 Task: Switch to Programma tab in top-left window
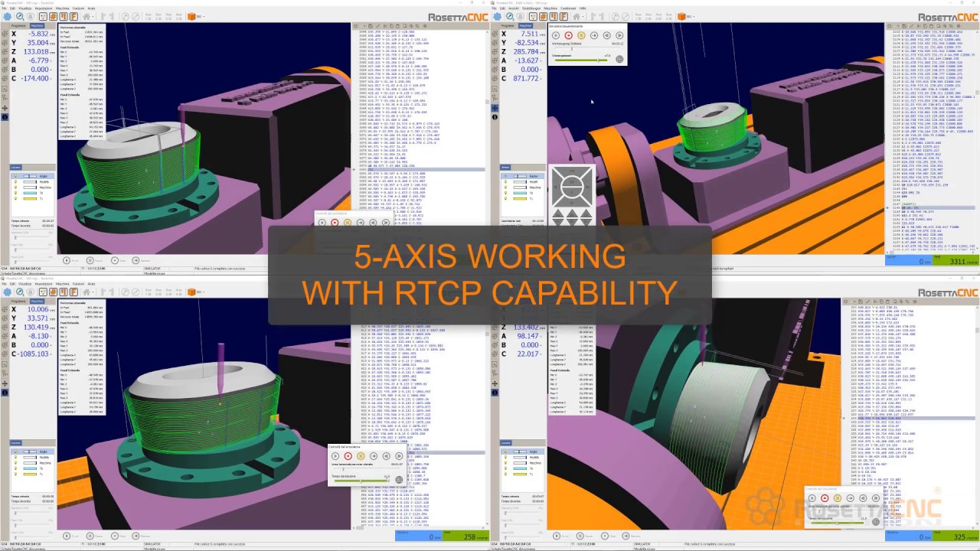tap(18, 26)
